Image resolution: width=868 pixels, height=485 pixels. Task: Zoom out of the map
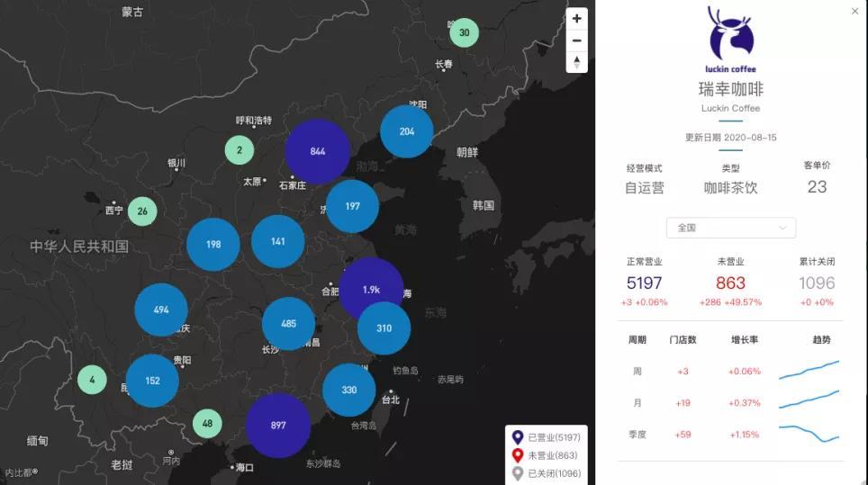click(576, 40)
